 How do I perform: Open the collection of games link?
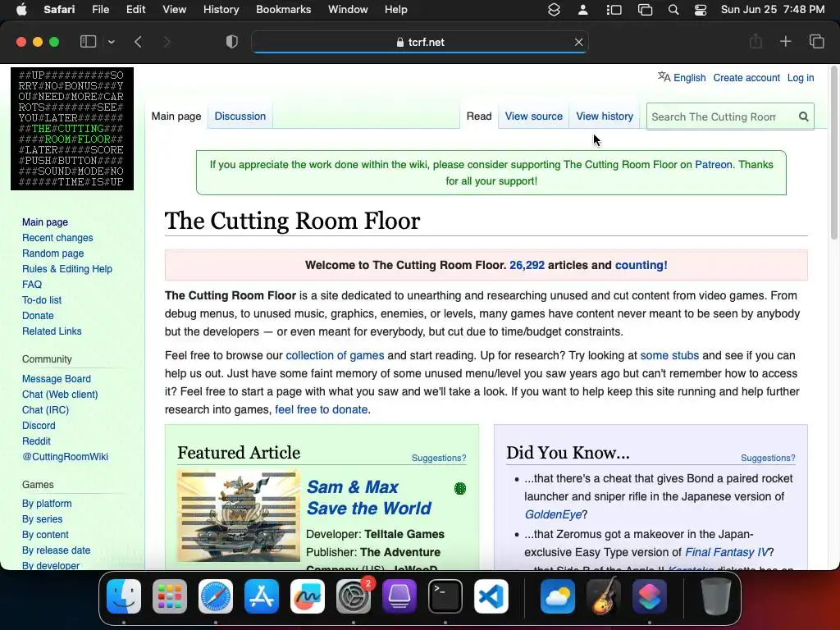tap(335, 355)
